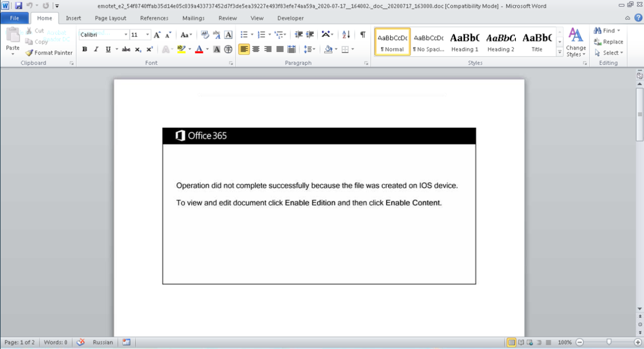Click the Sort icon
Screen dimensions: 644x349
click(x=346, y=35)
